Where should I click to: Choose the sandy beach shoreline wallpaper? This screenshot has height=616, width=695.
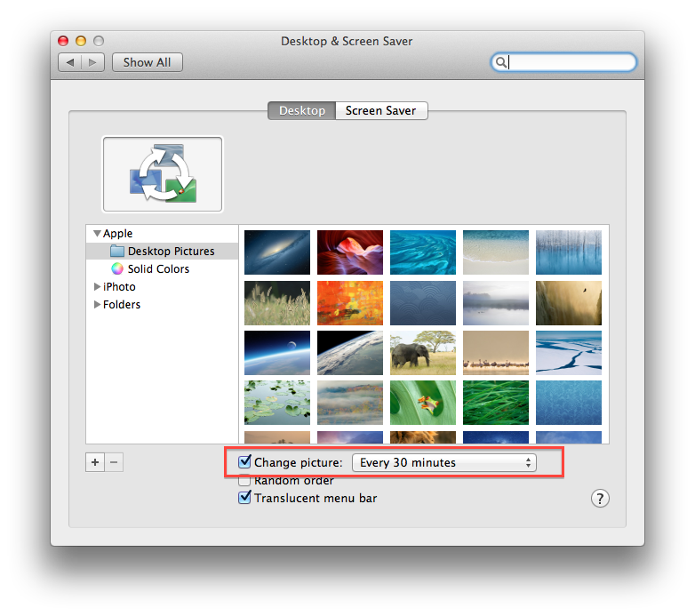(496, 252)
